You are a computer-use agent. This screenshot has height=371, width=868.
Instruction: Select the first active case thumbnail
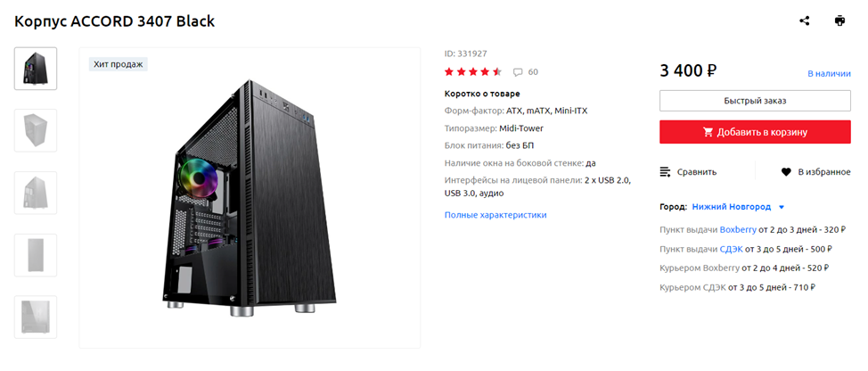point(36,69)
